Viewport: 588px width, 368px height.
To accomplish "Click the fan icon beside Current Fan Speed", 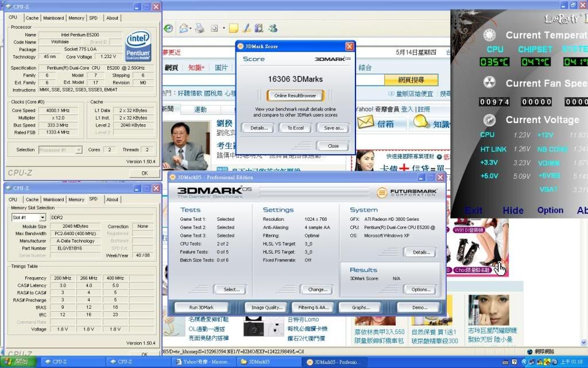I will (x=489, y=83).
